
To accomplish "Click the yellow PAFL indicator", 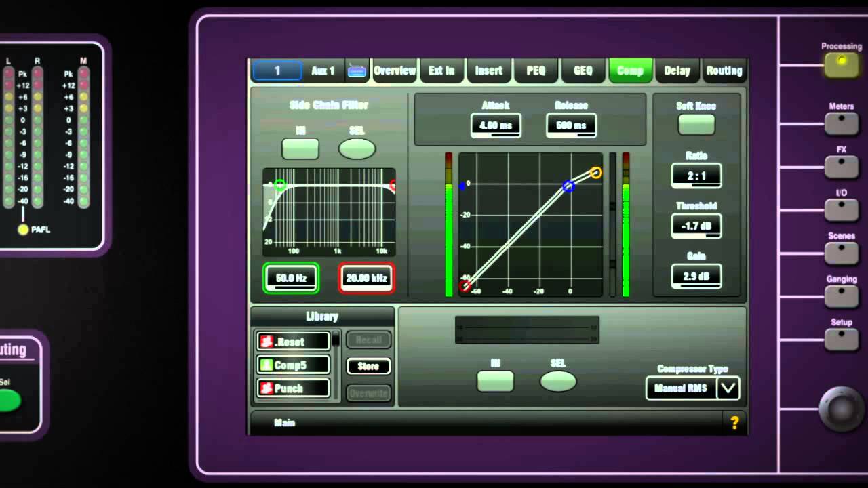I will (23, 230).
